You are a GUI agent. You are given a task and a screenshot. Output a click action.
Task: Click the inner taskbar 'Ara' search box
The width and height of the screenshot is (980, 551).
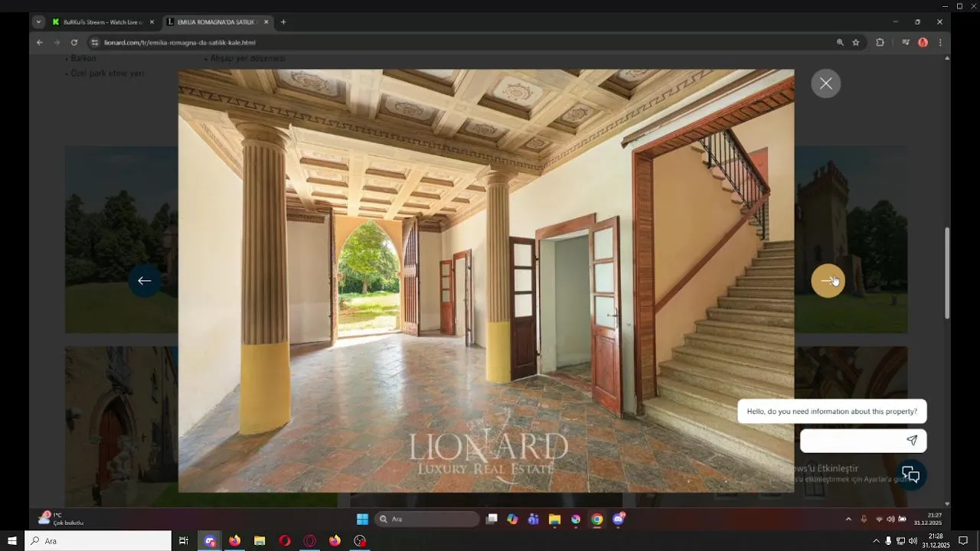pos(429,519)
